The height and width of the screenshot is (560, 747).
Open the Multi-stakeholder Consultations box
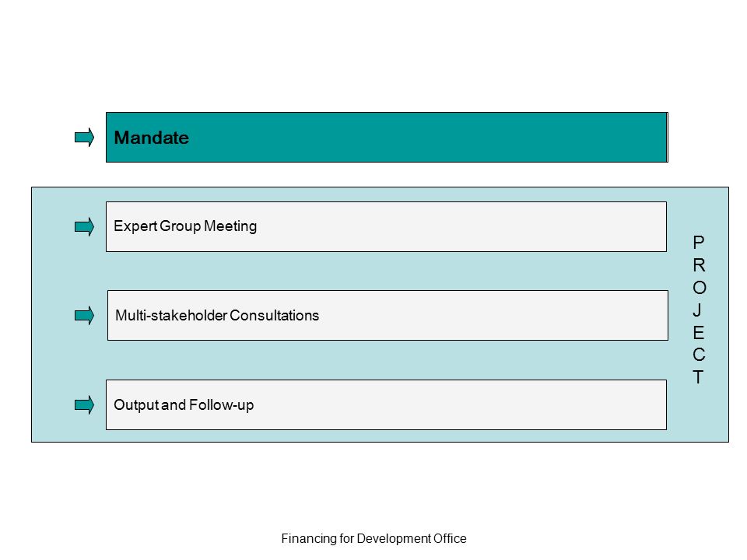coord(388,315)
